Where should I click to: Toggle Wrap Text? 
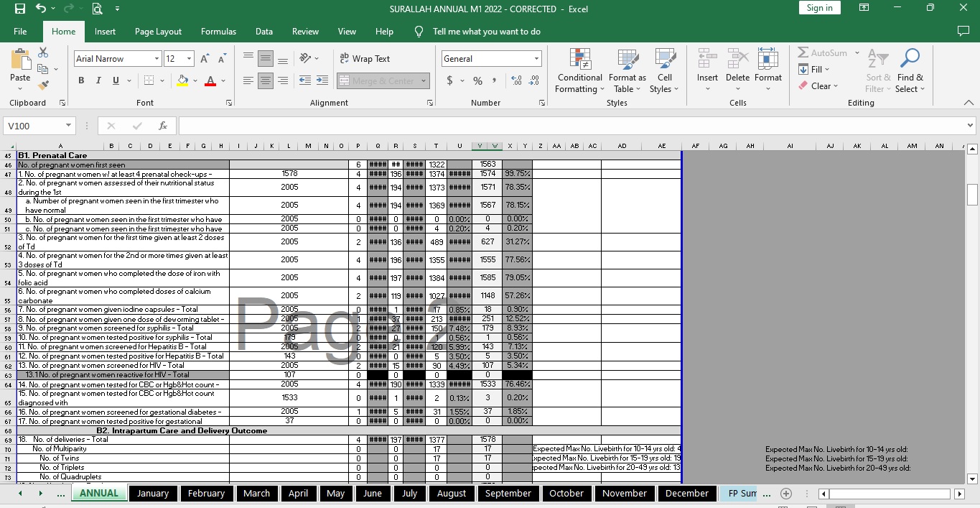[x=364, y=59]
